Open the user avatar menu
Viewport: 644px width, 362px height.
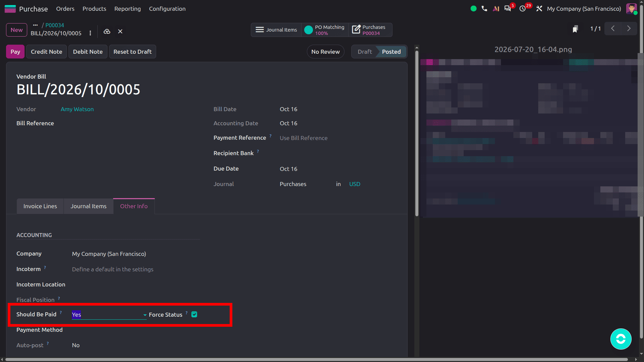631,9
